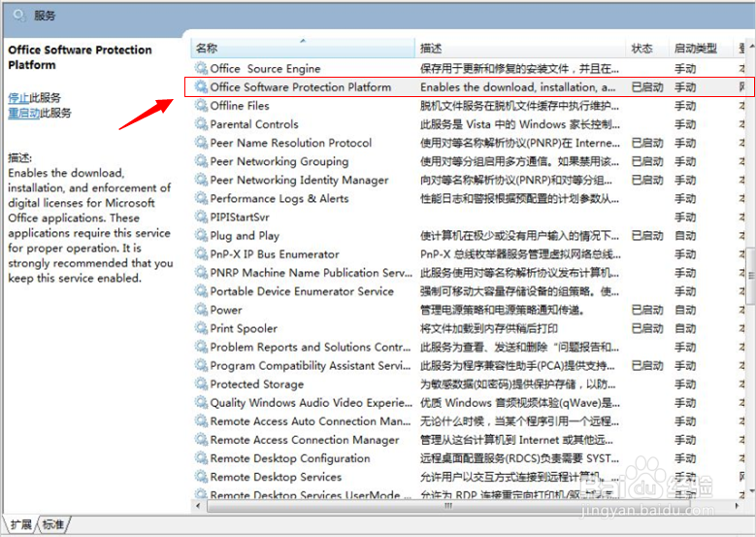
Task: Select the Parental Controls service icon
Action: coord(201,124)
